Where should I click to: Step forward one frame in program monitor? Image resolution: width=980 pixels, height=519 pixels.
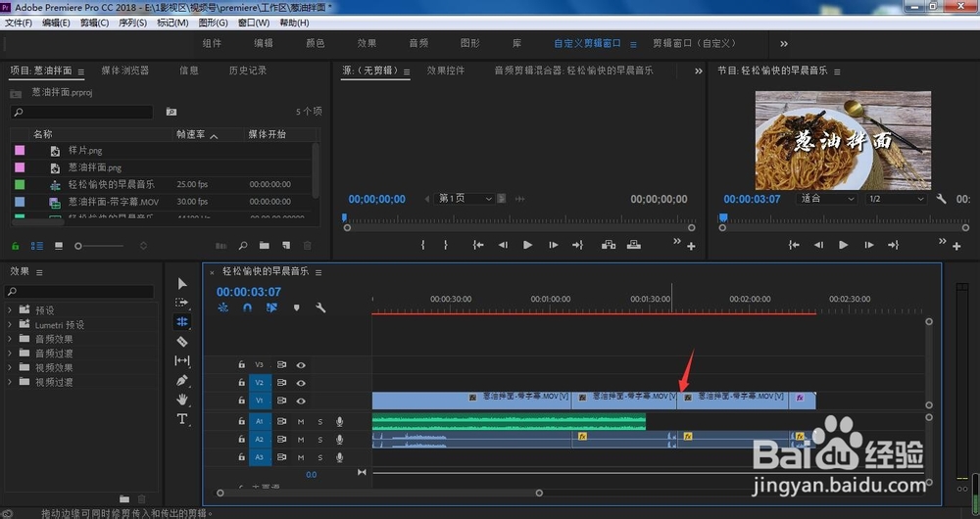point(868,245)
